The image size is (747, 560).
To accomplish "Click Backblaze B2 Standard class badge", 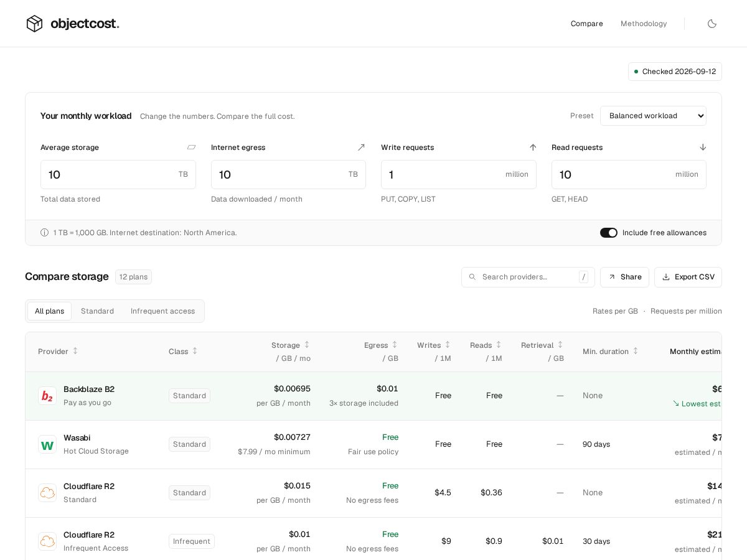I will [189, 396].
